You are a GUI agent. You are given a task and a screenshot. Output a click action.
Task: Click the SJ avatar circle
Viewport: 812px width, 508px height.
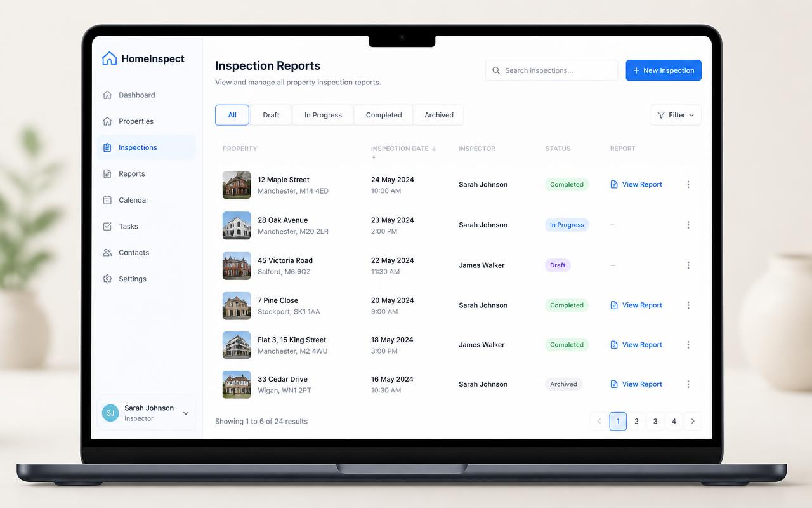click(110, 413)
